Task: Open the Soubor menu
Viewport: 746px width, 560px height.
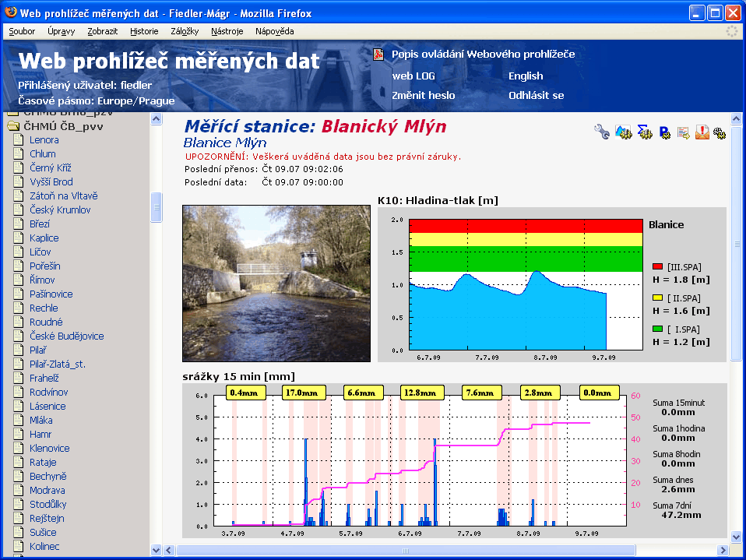Action: [22, 31]
